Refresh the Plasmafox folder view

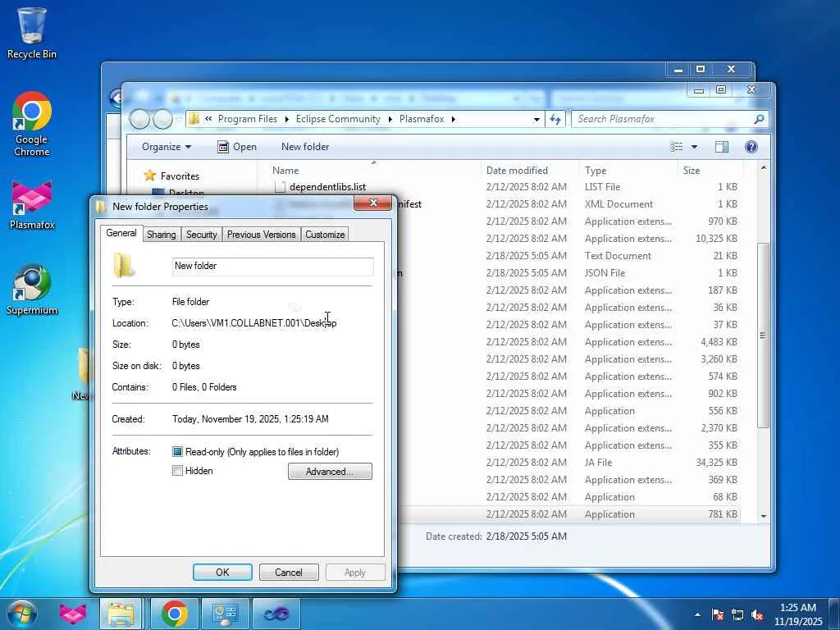555,119
